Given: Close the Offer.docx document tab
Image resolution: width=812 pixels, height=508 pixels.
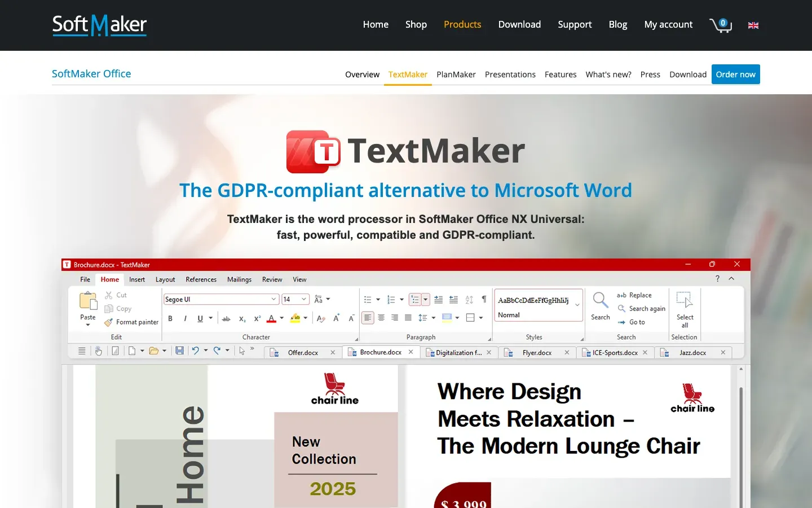Looking at the screenshot, I should coord(333,353).
